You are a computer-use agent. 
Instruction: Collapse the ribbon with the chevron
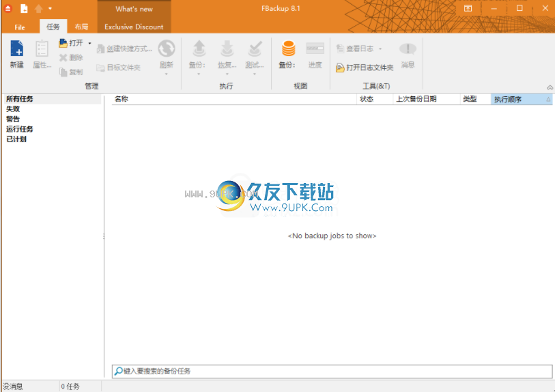coord(550,87)
